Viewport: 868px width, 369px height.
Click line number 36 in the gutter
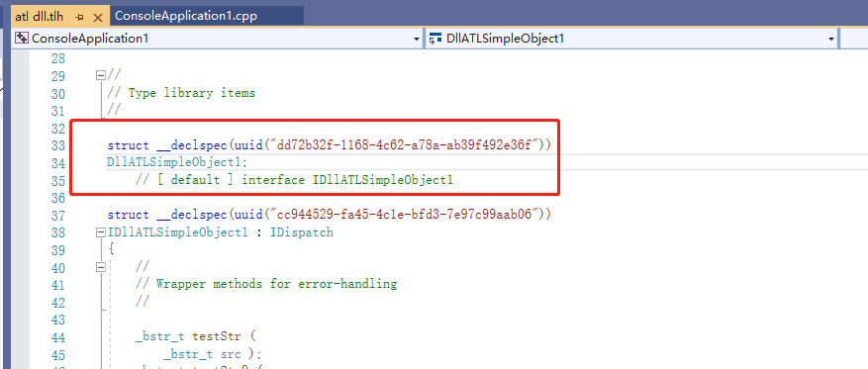coord(57,198)
